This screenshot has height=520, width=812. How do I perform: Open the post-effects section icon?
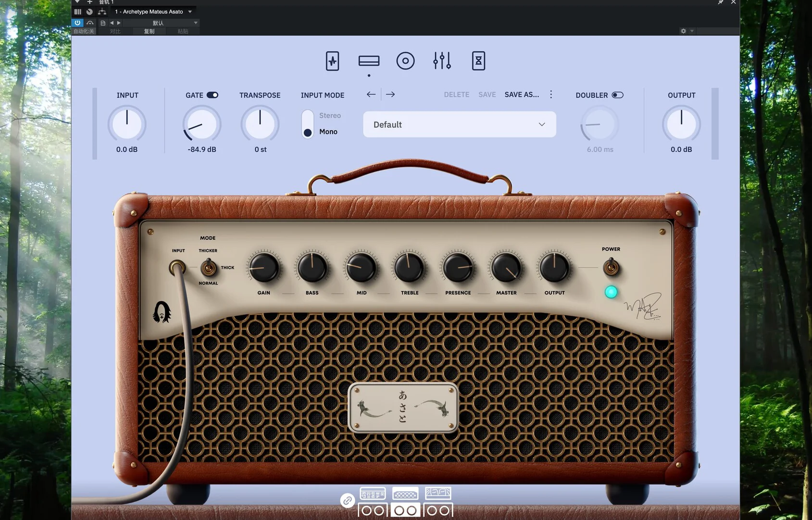tap(478, 61)
